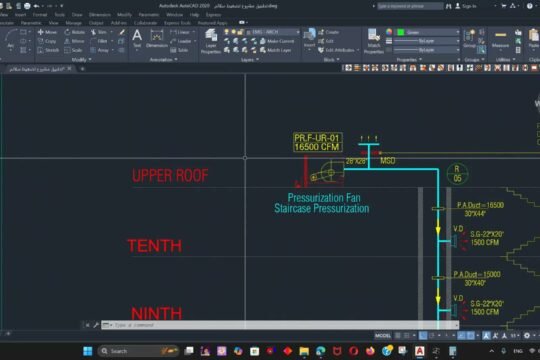540x360 pixels.
Task: Open the Dimension menu in menu bar
Action: [x=100, y=15]
